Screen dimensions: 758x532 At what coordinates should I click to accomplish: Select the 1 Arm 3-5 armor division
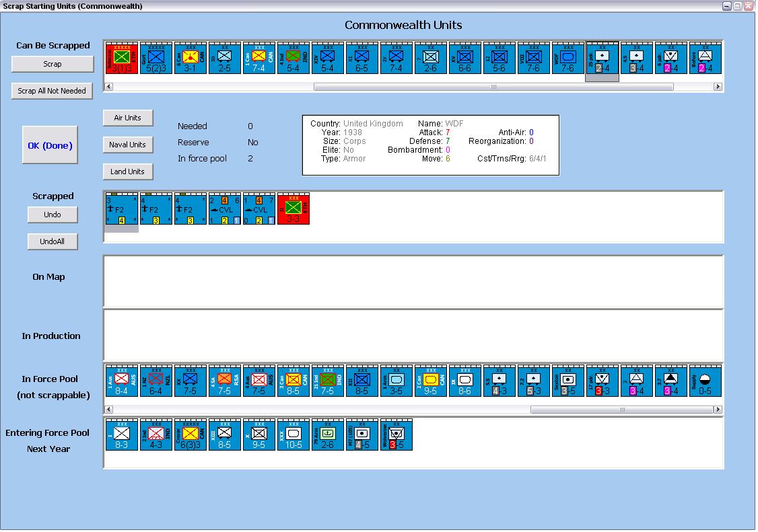397,381
